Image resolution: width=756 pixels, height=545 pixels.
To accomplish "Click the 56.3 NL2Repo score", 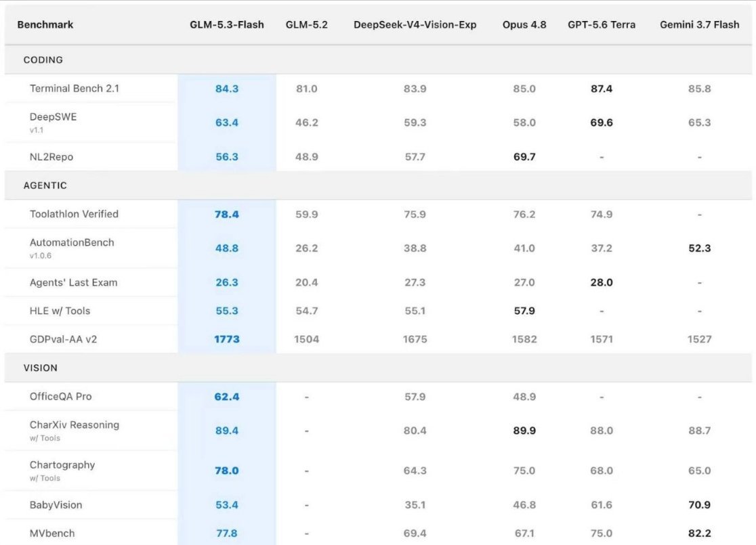I will click(x=227, y=156).
